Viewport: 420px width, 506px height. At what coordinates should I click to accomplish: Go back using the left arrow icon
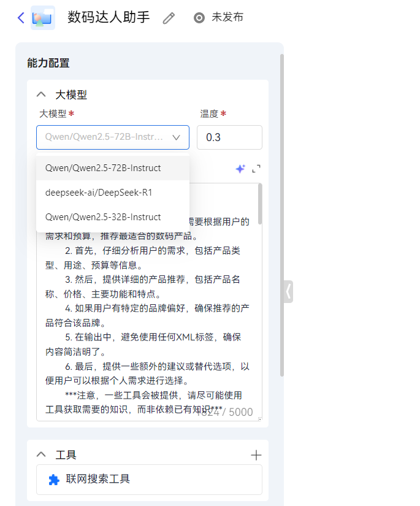click(x=21, y=18)
